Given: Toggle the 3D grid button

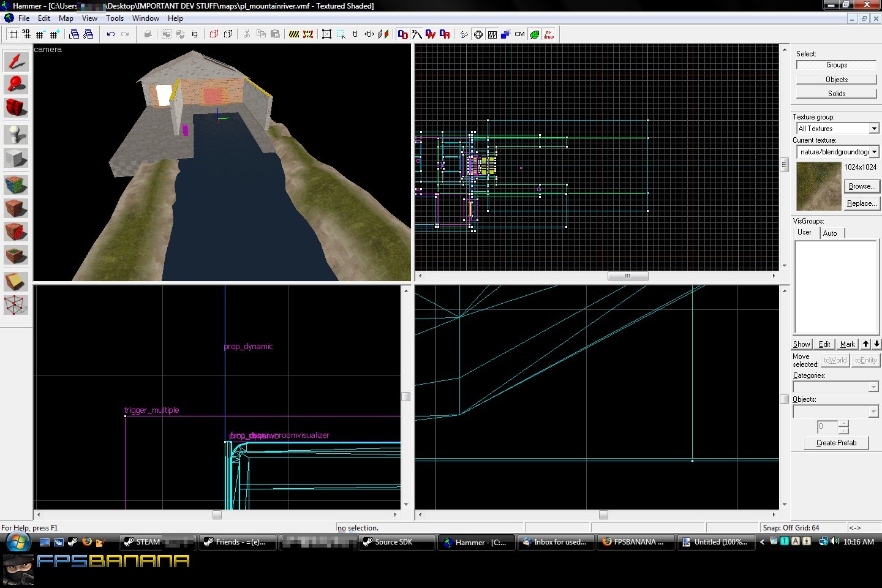Looking at the screenshot, I should (x=26, y=34).
